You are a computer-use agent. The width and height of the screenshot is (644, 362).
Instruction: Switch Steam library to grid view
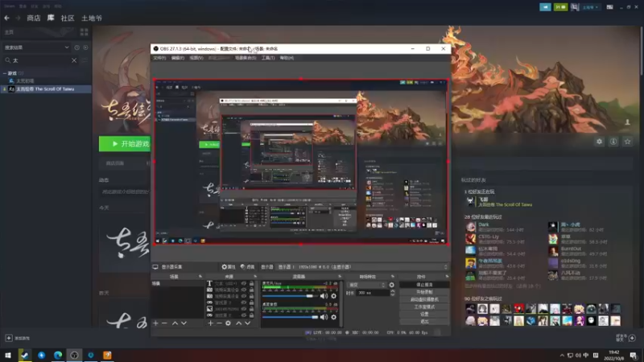85,32
